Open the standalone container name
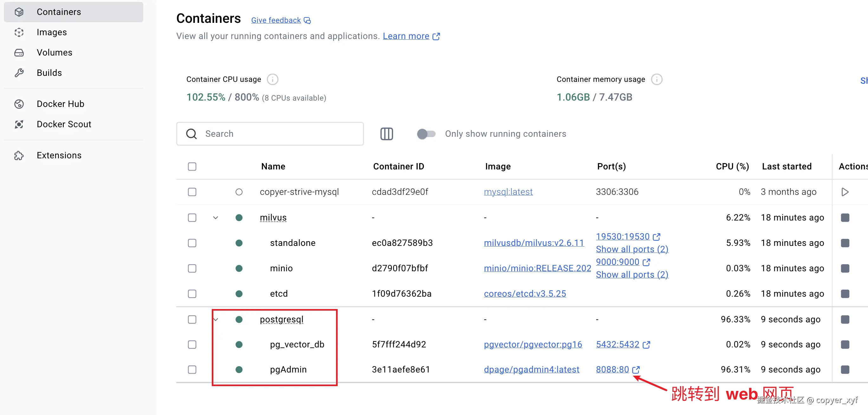868x415 pixels. (293, 243)
